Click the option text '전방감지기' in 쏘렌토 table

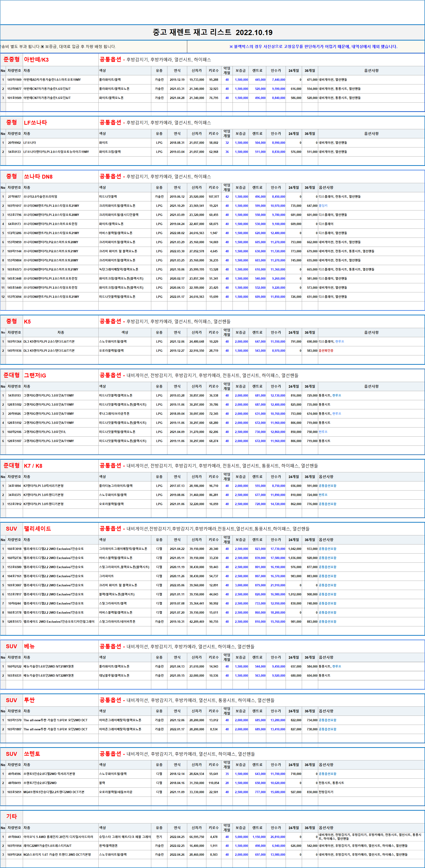point(326,792)
